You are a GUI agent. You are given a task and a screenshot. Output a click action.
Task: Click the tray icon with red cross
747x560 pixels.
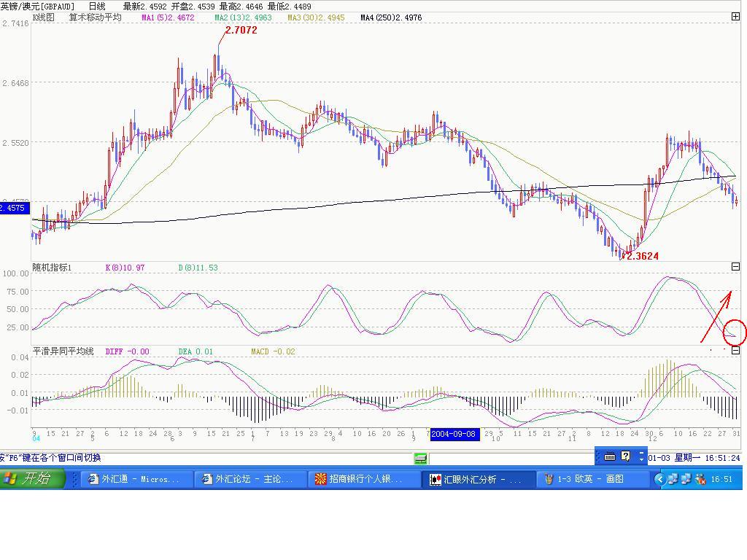click(700, 480)
